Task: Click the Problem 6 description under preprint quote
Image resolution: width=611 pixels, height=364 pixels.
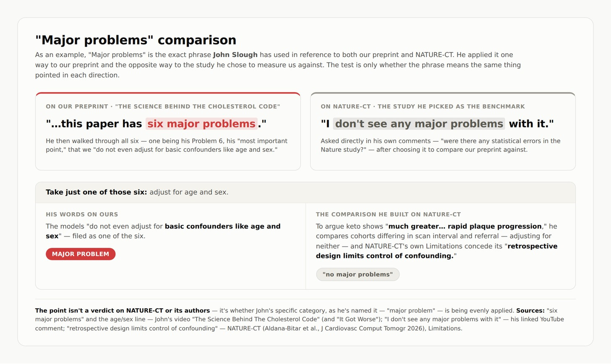Action: coord(167,145)
